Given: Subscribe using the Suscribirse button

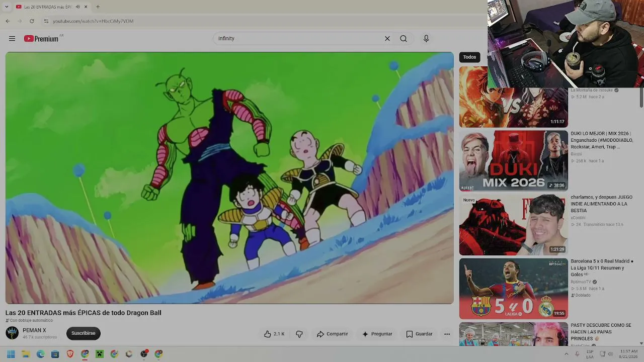Looking at the screenshot, I should (x=84, y=333).
